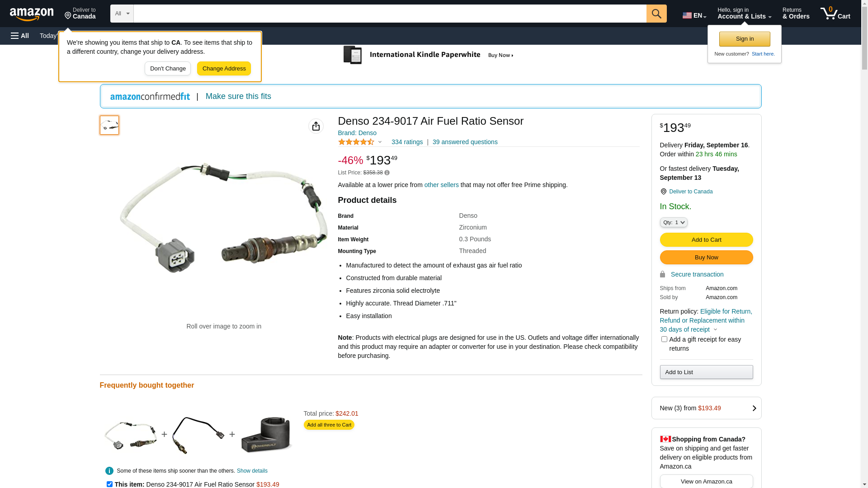Open the All departments search dropdown

(x=122, y=14)
